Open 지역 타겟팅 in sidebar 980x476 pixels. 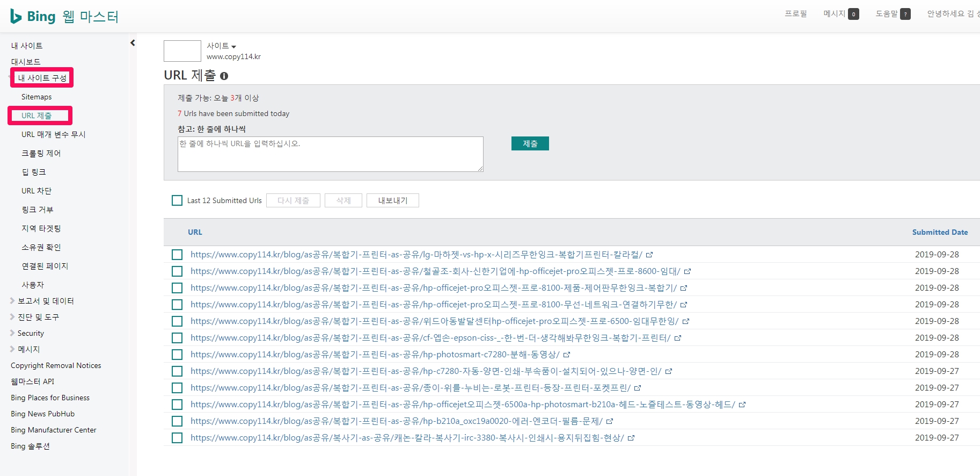point(41,228)
